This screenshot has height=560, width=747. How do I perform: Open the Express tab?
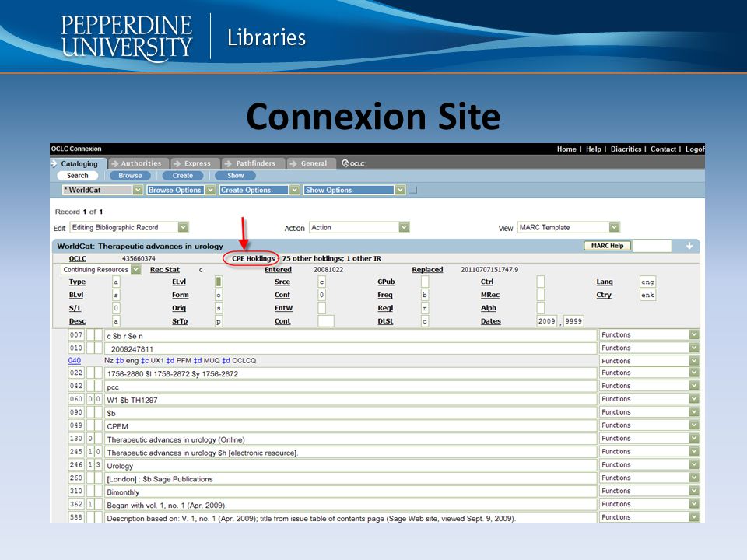[x=197, y=163]
